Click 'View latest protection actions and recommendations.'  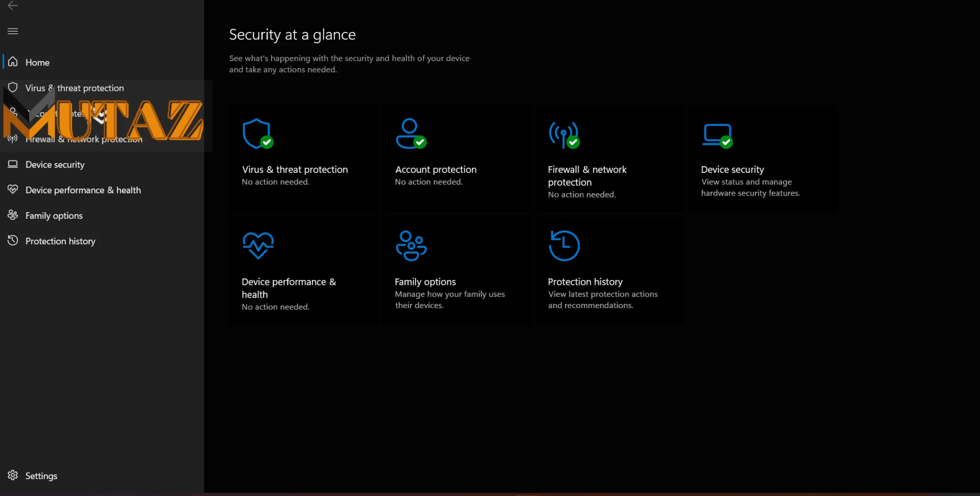tap(603, 300)
